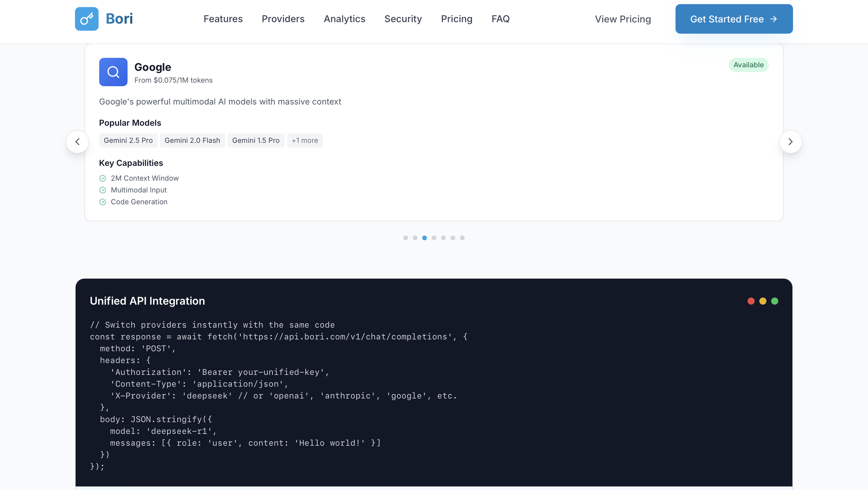The height and width of the screenshot is (490, 868).
Task: Select the Gemini 2.5 Pro chip
Action: 128,141
